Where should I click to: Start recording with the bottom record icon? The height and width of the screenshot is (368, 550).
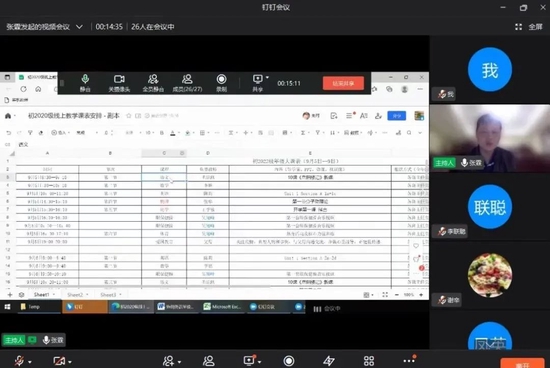[x=289, y=361]
